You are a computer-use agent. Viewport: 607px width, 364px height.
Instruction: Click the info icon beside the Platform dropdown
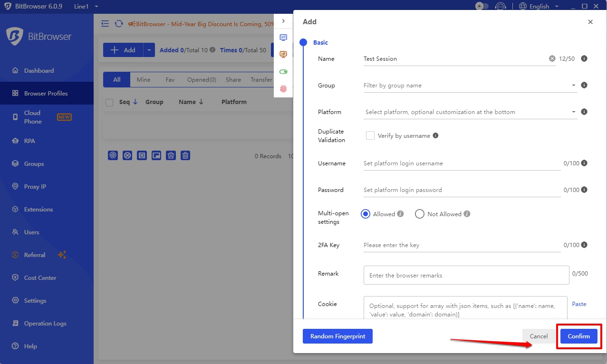584,112
